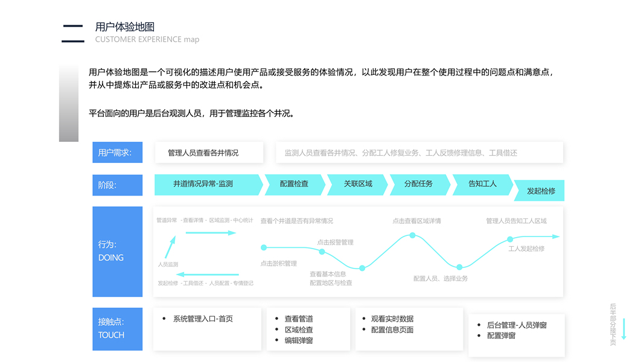This screenshot has width=644, height=362.
Task: Click the curve dot below 点击报警管理
Action: coord(322,252)
